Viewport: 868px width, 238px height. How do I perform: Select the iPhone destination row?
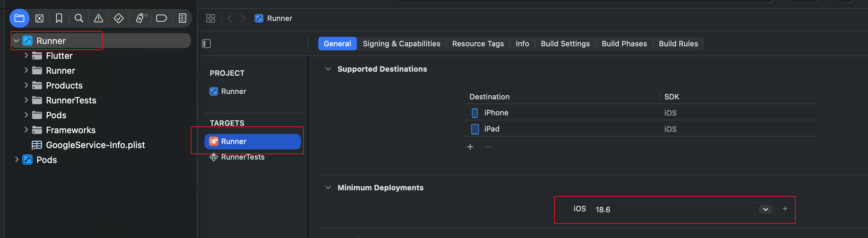pos(640,113)
